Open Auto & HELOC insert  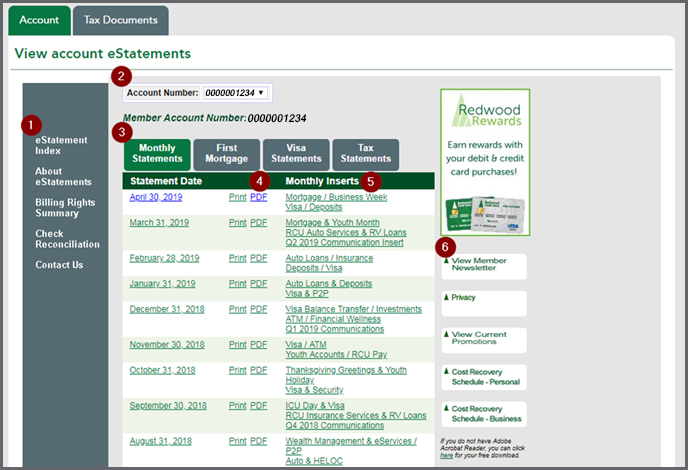tap(314, 461)
